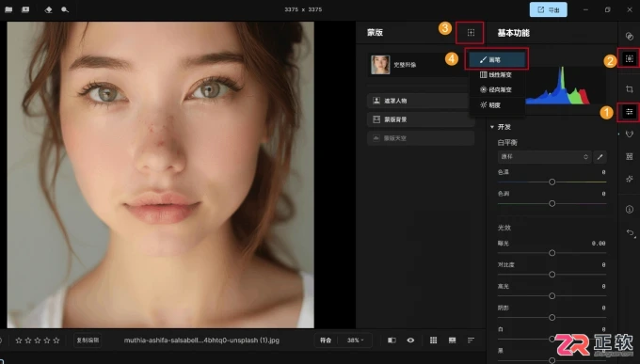Image resolution: width=640 pixels, height=364 pixels.
Task: Open the 38% zoom dropdown
Action: pos(355,340)
